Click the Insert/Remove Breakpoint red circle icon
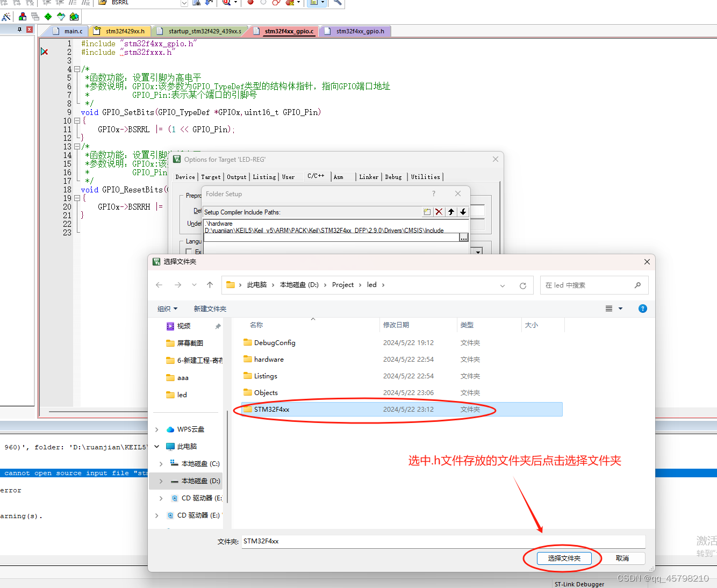Image resolution: width=717 pixels, height=588 pixels. click(x=249, y=4)
